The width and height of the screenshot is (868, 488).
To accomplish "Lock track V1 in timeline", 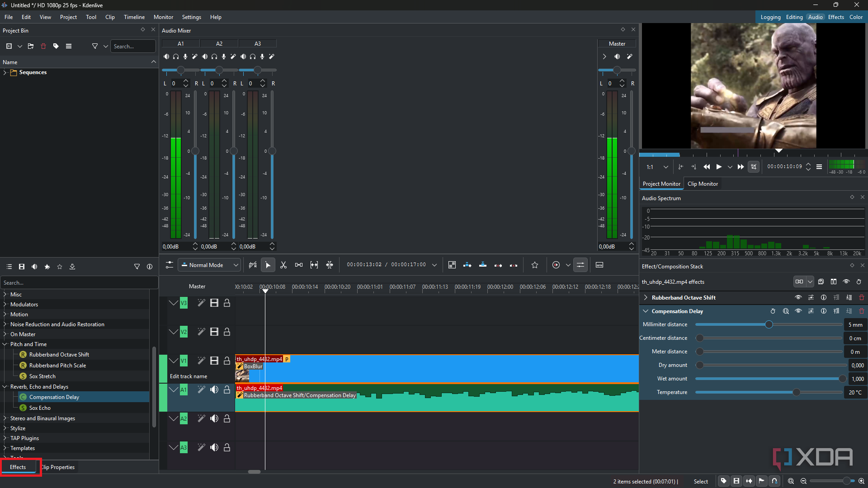I will (x=227, y=361).
